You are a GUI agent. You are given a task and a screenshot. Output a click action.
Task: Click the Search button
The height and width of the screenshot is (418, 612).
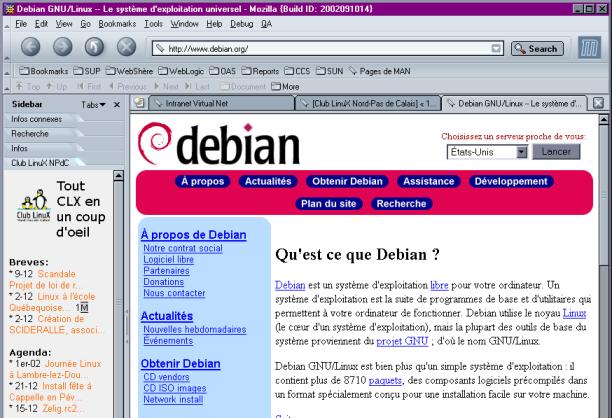[x=535, y=48]
